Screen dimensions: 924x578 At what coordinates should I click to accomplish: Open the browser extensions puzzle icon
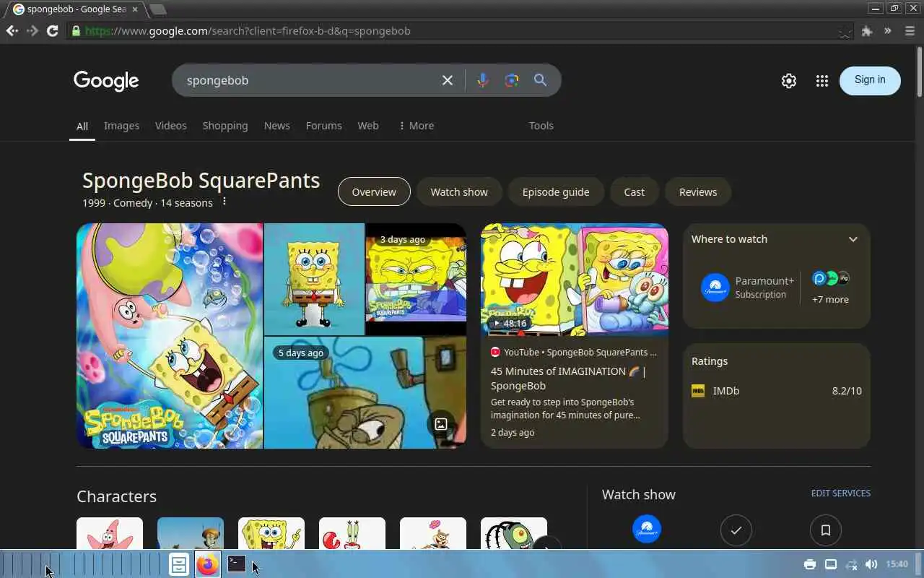[867, 31]
